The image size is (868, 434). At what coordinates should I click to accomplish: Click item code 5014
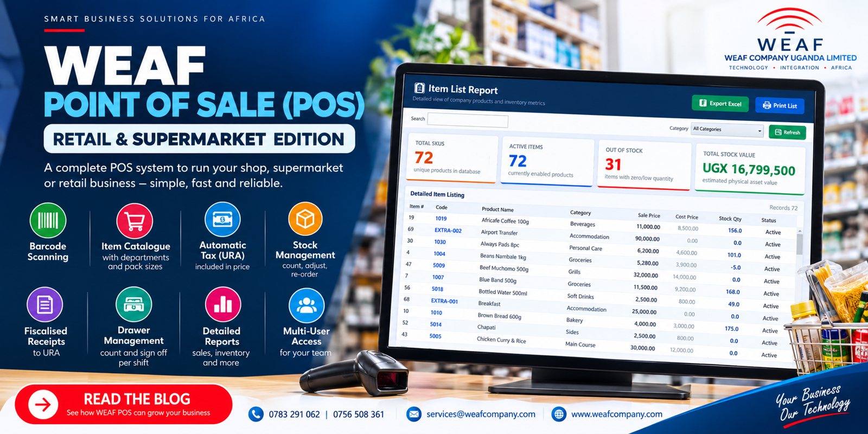point(436,324)
